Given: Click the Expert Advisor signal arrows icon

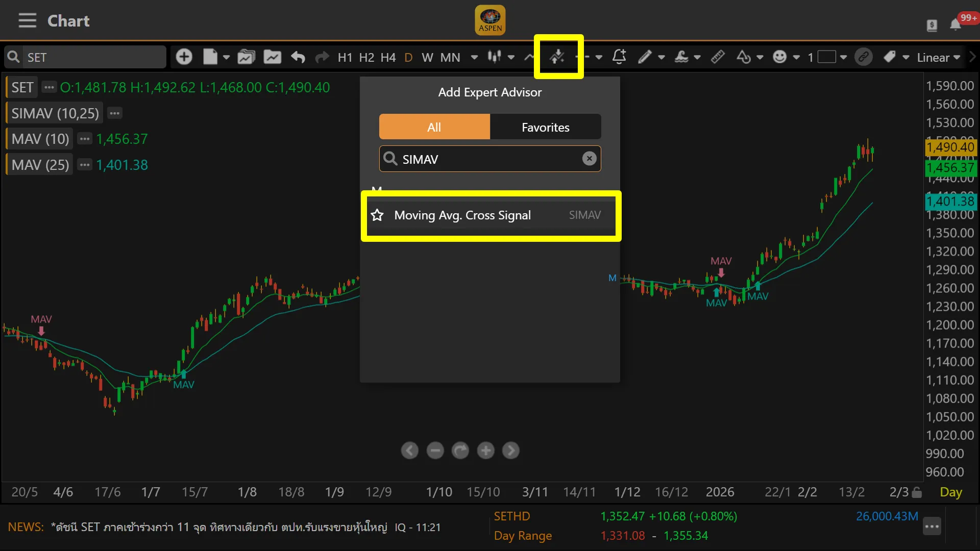Looking at the screenshot, I should pyautogui.click(x=557, y=57).
